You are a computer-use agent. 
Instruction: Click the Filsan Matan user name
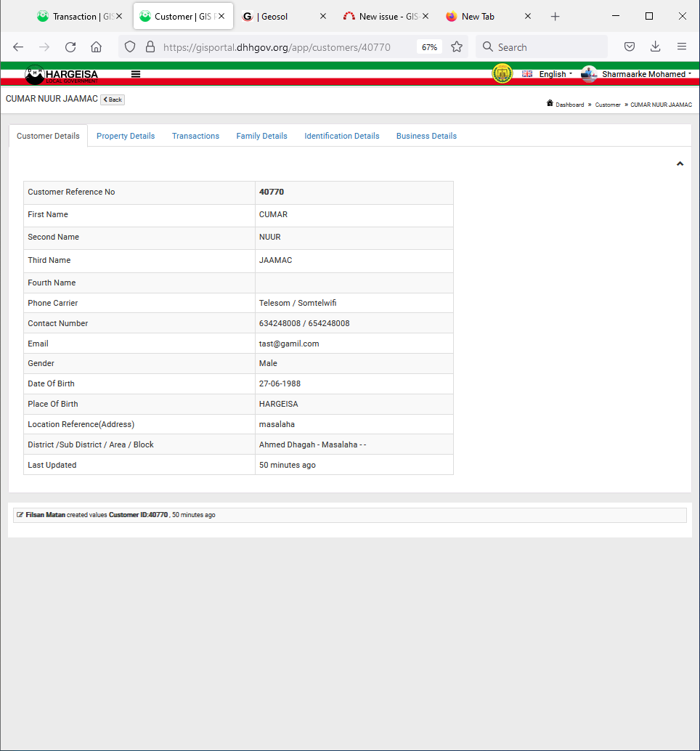click(x=46, y=515)
